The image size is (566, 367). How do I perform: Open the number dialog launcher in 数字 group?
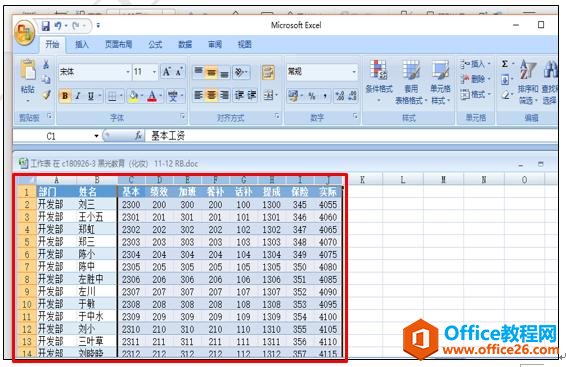(356, 116)
